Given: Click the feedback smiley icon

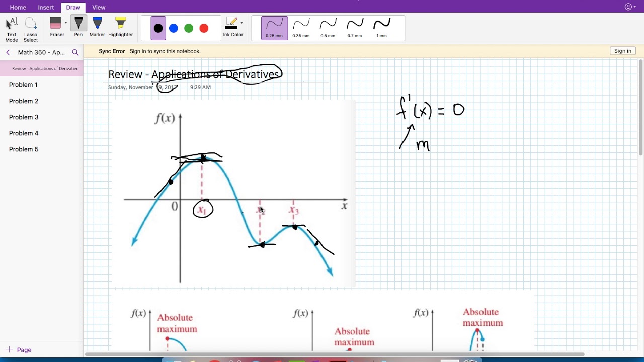Looking at the screenshot, I should (x=628, y=7).
